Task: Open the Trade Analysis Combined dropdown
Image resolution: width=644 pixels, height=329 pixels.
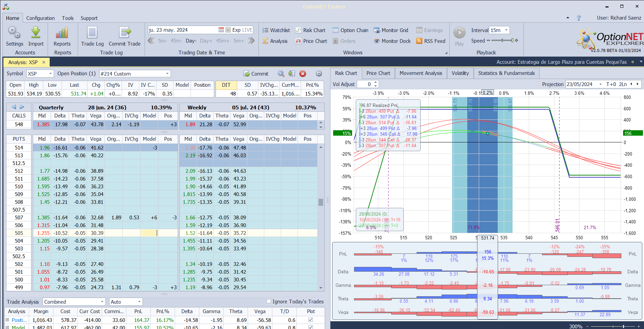Action: point(102,302)
